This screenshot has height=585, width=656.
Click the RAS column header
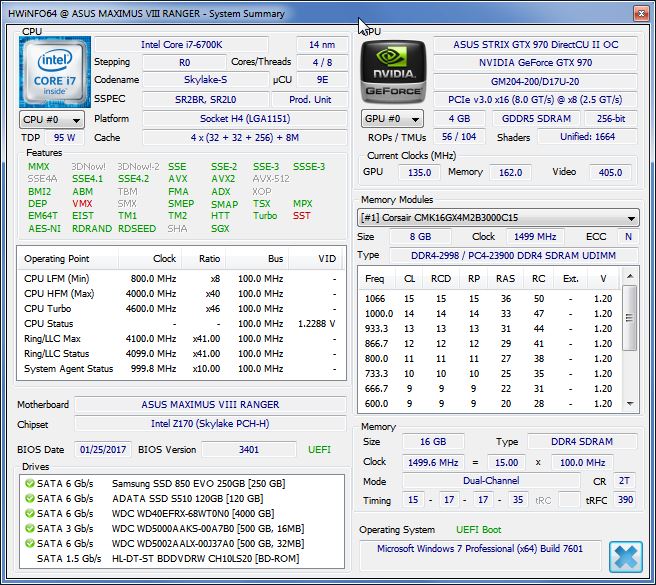click(x=505, y=279)
